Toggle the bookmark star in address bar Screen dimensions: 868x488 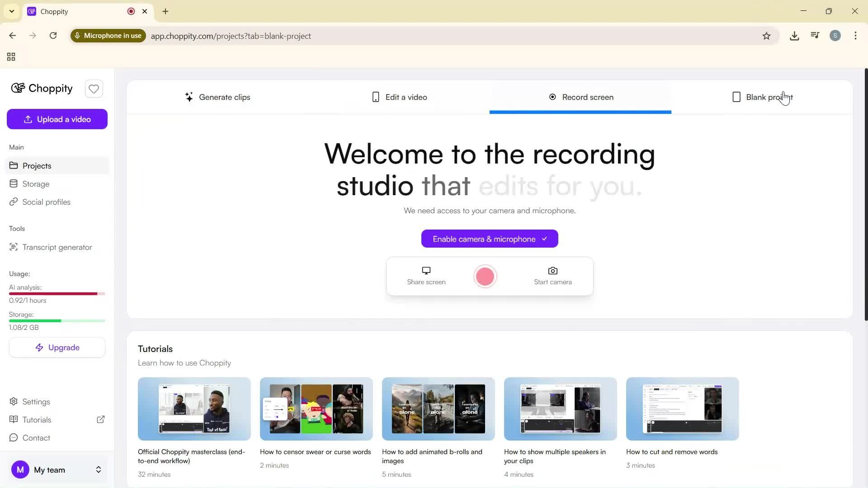(767, 36)
